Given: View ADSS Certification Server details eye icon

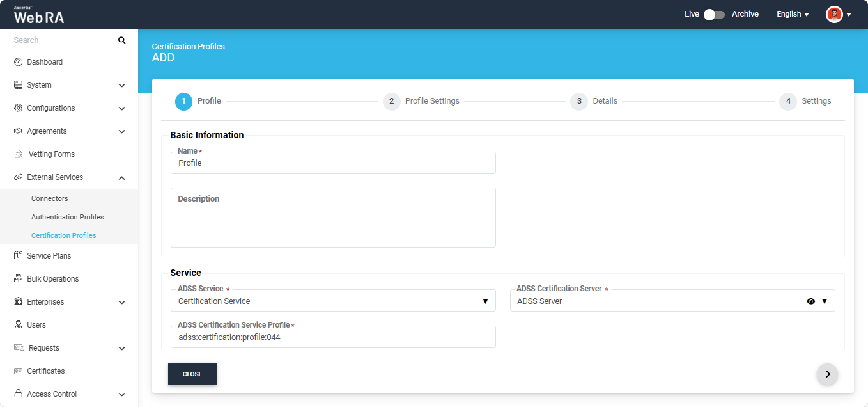Looking at the screenshot, I should 810,301.
